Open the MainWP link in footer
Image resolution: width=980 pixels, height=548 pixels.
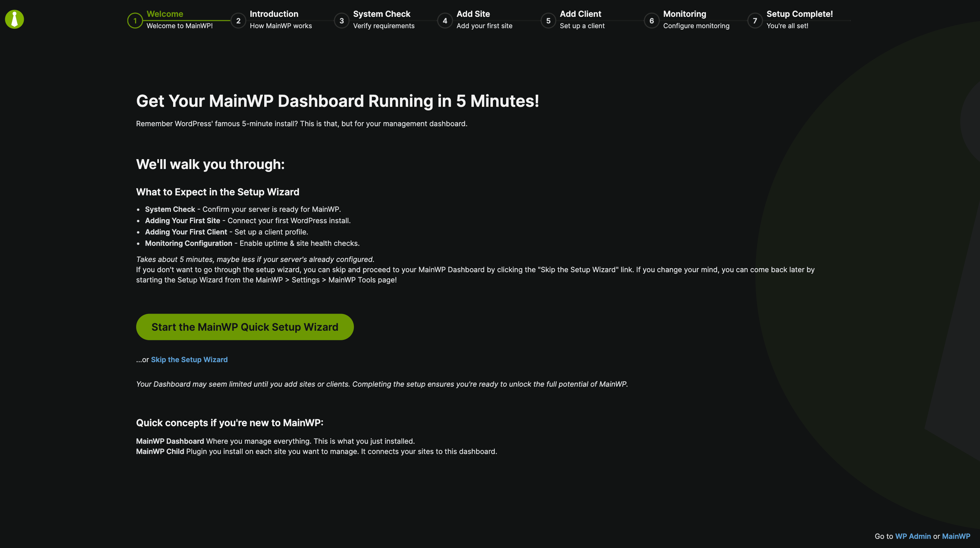tap(955, 536)
